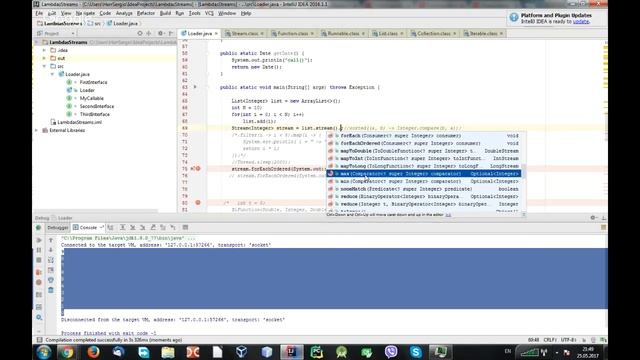
Task: Hide the Project panel with the hide icon
Action: point(171,33)
